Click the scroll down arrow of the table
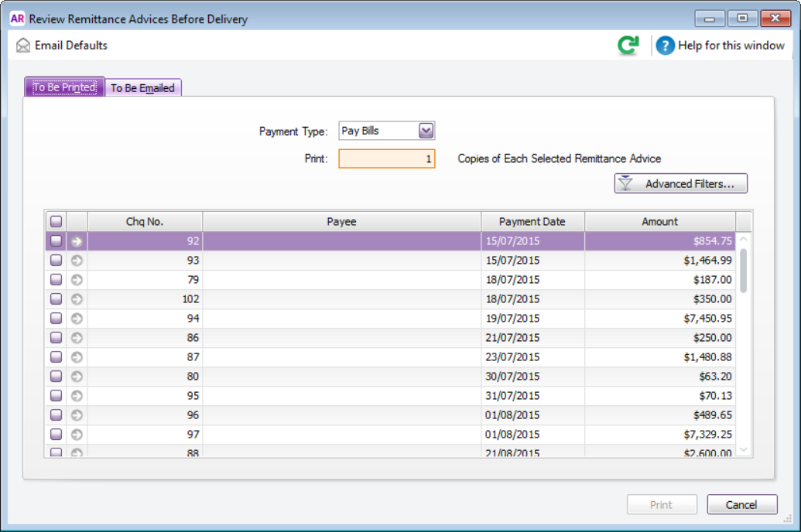801x532 pixels. 744,449
